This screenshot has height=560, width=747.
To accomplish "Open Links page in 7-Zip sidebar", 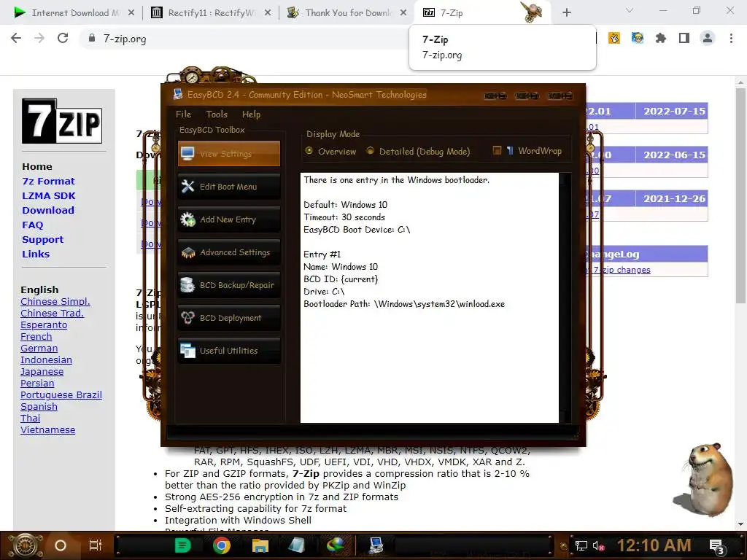I will point(35,254).
